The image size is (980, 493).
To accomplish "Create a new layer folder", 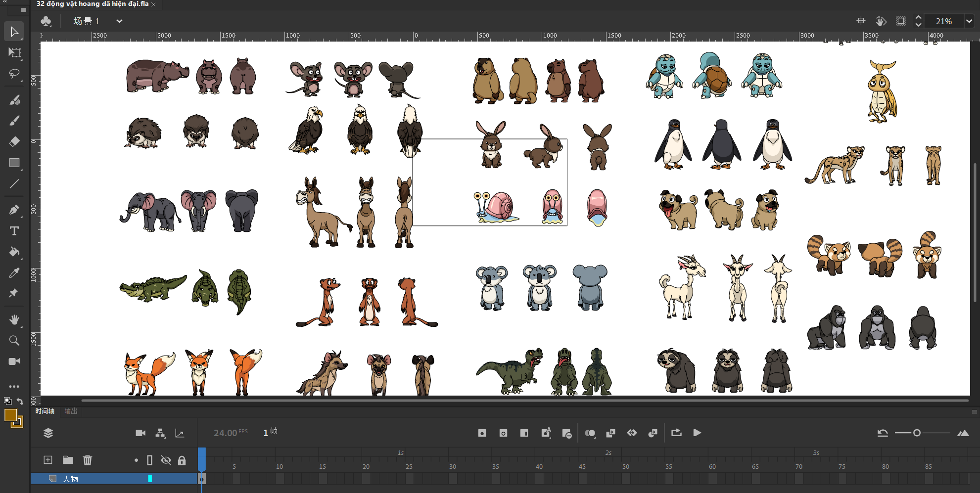I will pyautogui.click(x=68, y=460).
